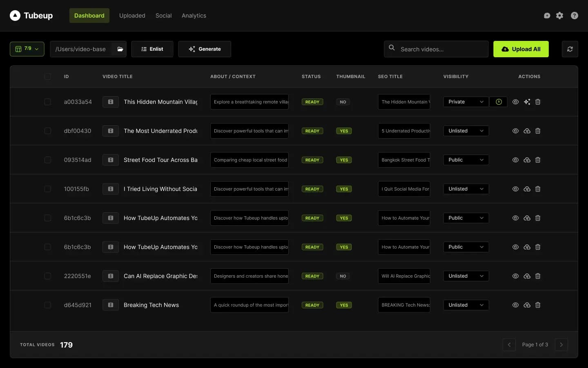Preview video 100155fb with its eye icon

coord(516,189)
